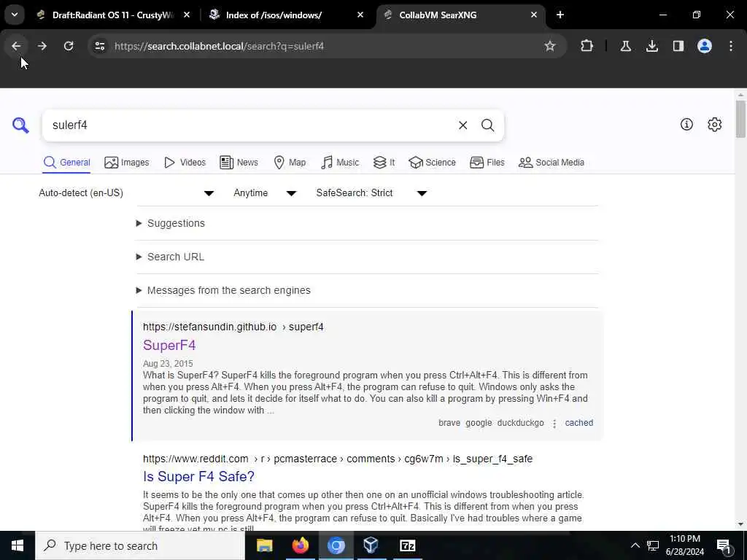This screenshot has width=747, height=560.
Task: Open tab search dropdown chevron
Action: click(15, 15)
